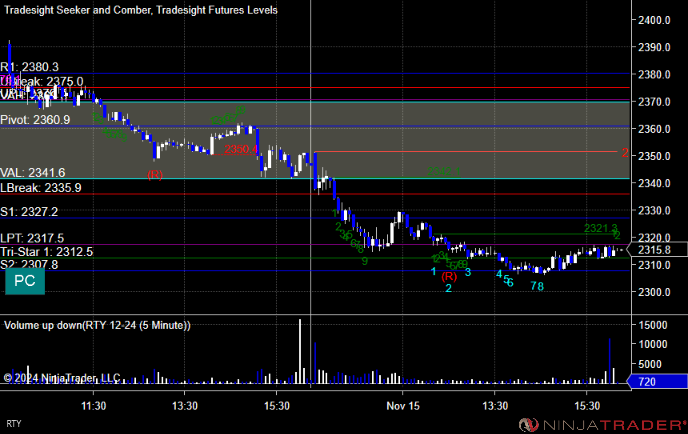Click the current price marker 2315.8

pos(657,250)
